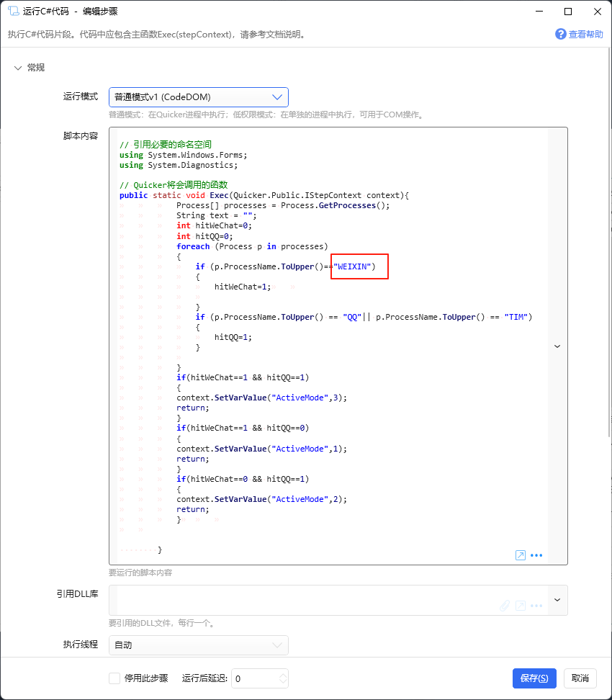Click the paperclip attach icon in 引用DLL库
The height and width of the screenshot is (700, 612).
[x=505, y=606]
